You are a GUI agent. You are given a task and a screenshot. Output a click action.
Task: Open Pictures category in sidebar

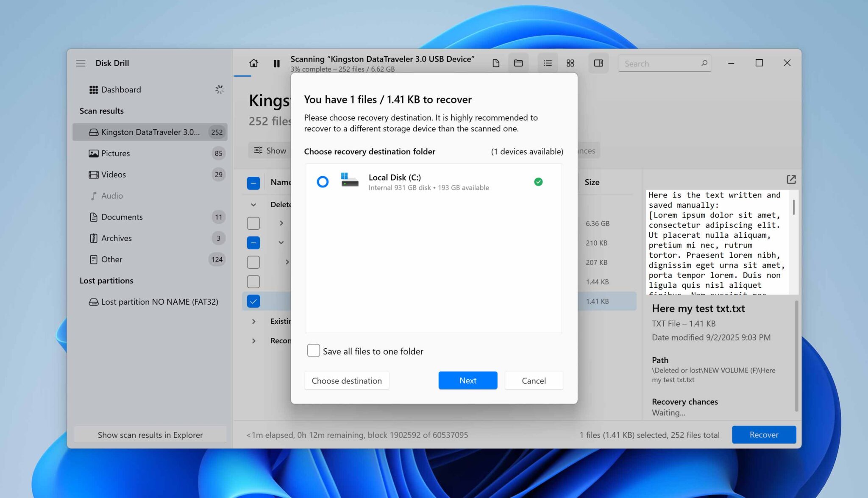tap(116, 153)
